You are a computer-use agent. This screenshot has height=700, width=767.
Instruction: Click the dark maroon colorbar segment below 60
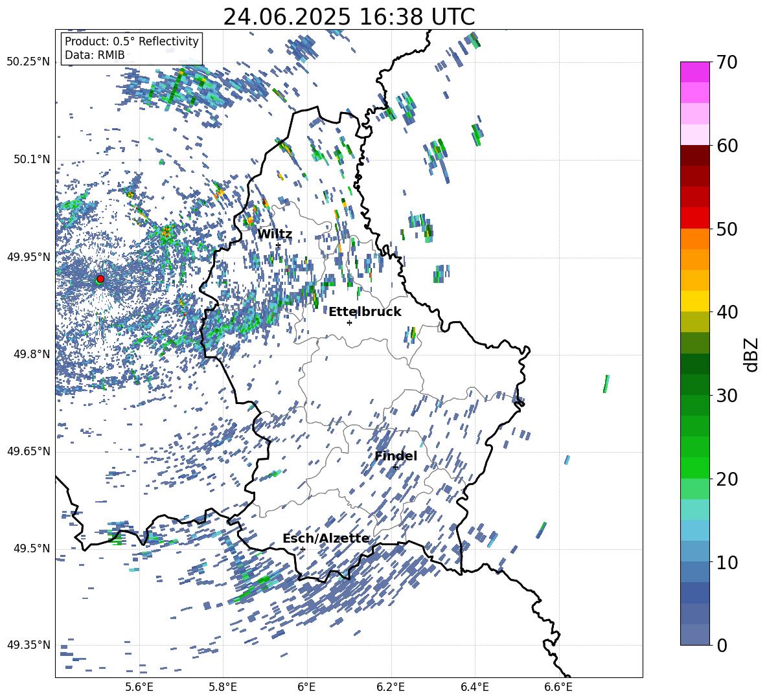(694, 155)
